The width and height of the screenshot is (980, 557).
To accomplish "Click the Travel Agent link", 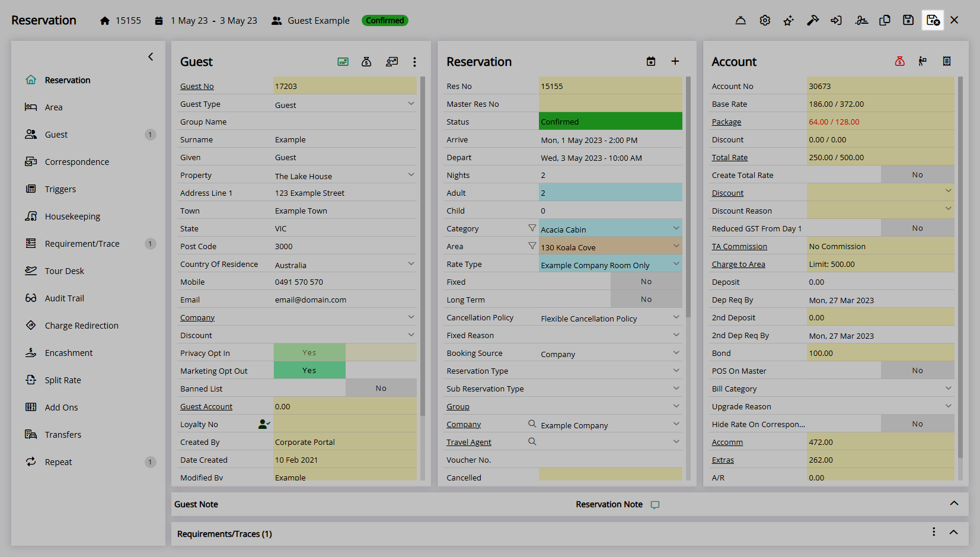I will pos(469,442).
